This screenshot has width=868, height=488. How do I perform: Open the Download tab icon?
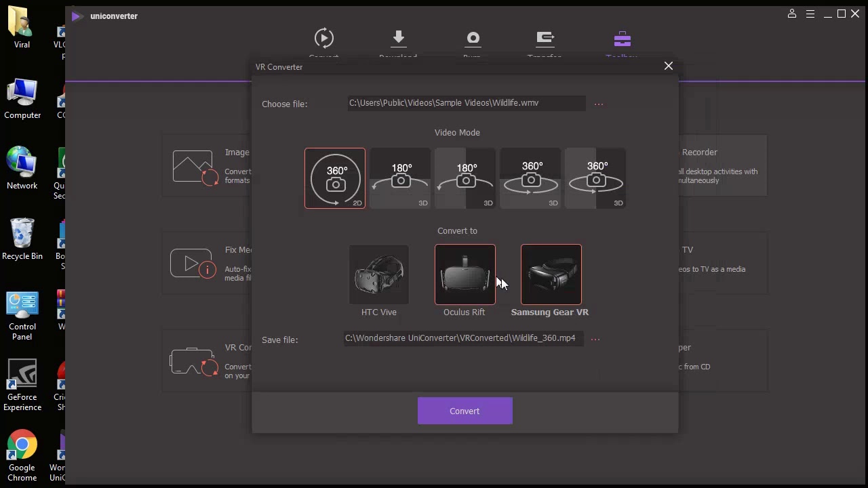tap(398, 38)
